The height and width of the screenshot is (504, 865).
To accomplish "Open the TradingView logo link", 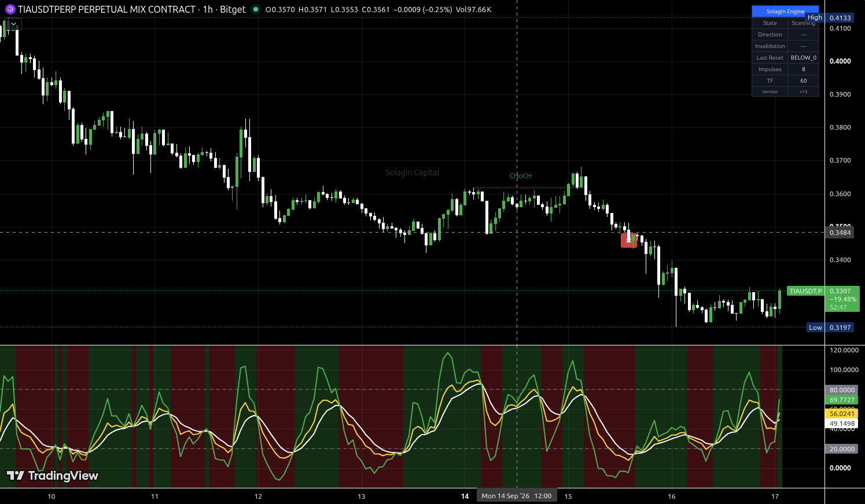I will (x=53, y=476).
